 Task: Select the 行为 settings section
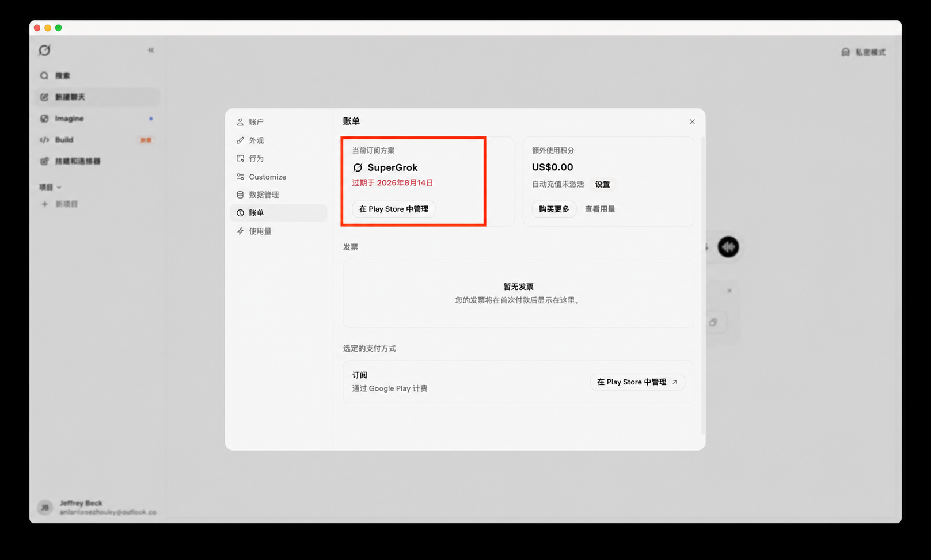click(x=278, y=158)
